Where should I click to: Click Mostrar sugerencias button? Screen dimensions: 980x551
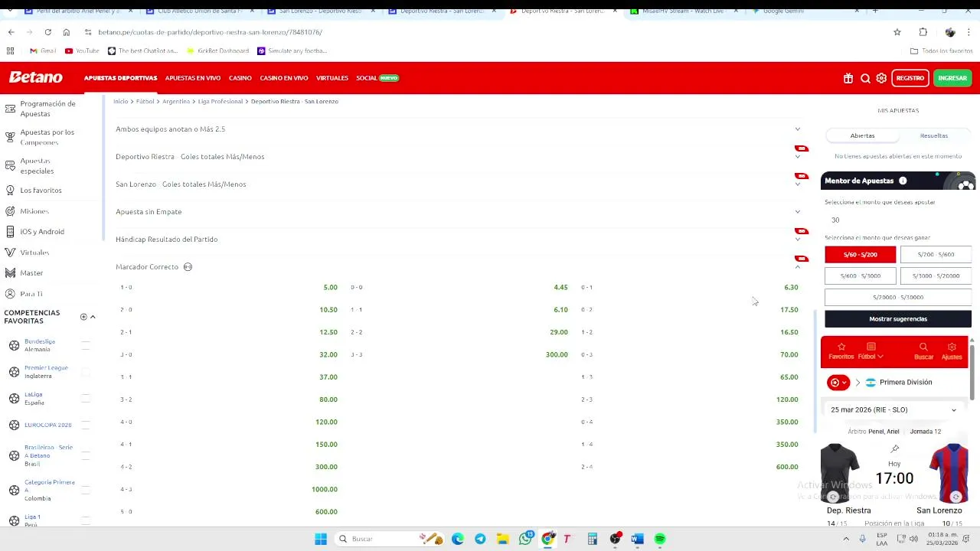(x=898, y=319)
